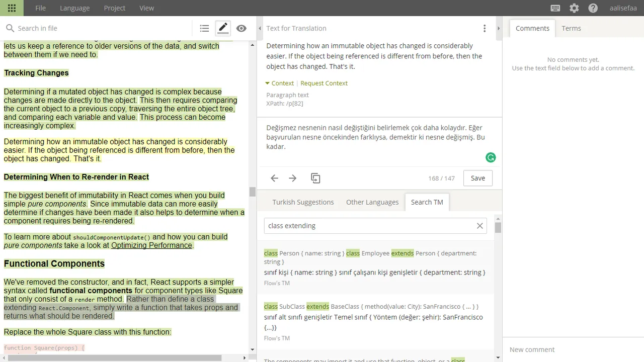Select the pencil edit mode icon
644x362 pixels.
pyautogui.click(x=223, y=28)
